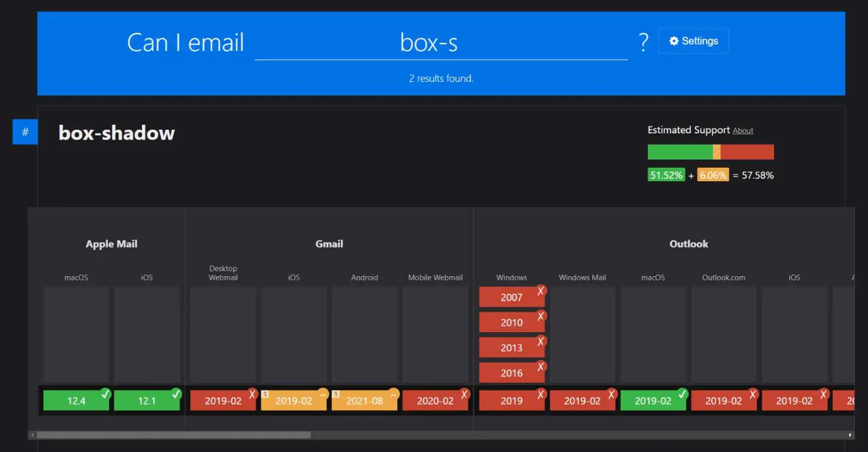Screen dimensions: 868x452
Task: Click the question mark after the search field
Action: [x=644, y=42]
